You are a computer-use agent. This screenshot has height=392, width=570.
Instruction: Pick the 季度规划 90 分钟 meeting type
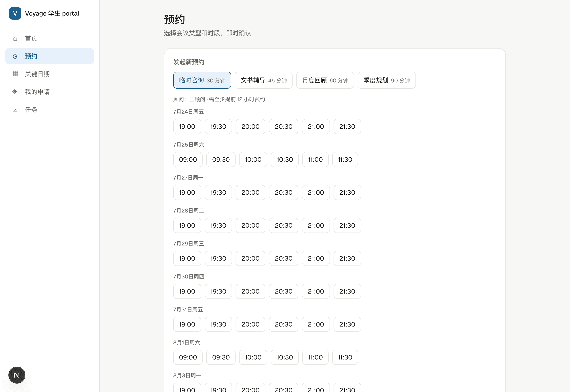pyautogui.click(x=387, y=80)
